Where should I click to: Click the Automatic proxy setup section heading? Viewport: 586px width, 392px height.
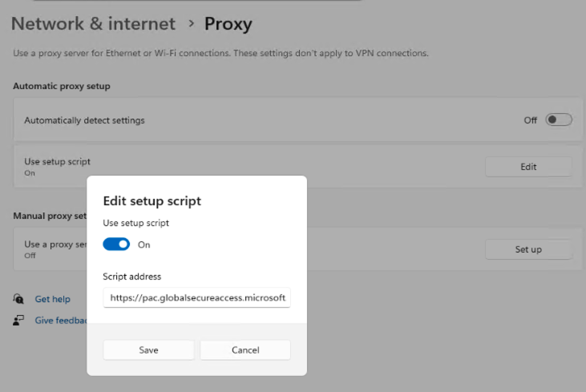(62, 86)
